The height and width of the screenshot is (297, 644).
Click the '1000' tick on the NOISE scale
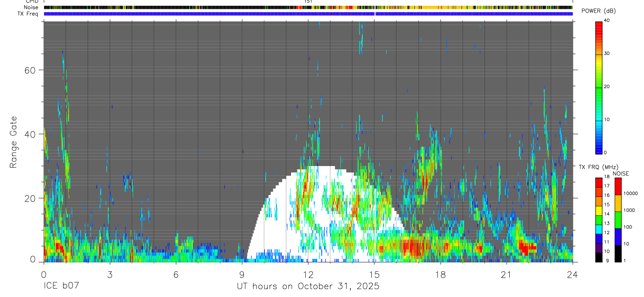[629, 210]
